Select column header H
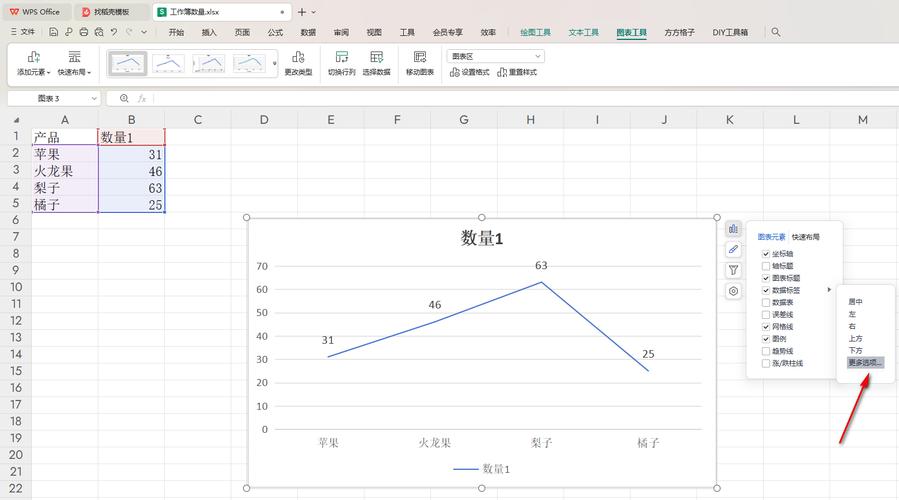899x500 pixels. (530, 120)
